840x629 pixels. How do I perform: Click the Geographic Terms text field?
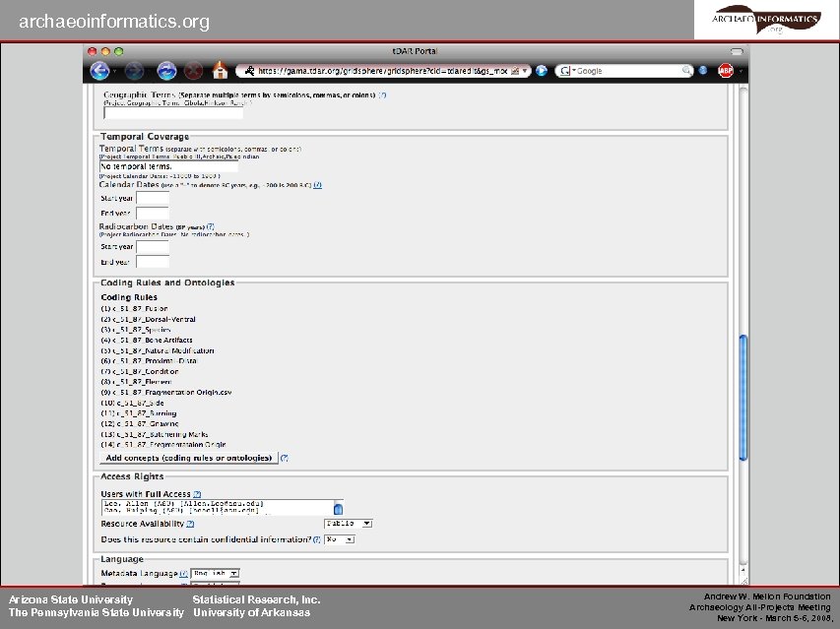(173, 113)
